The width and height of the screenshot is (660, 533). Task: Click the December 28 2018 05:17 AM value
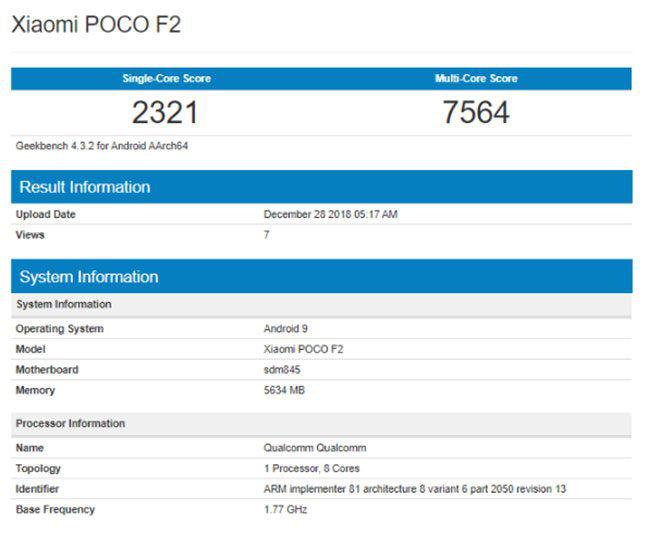click(x=330, y=214)
